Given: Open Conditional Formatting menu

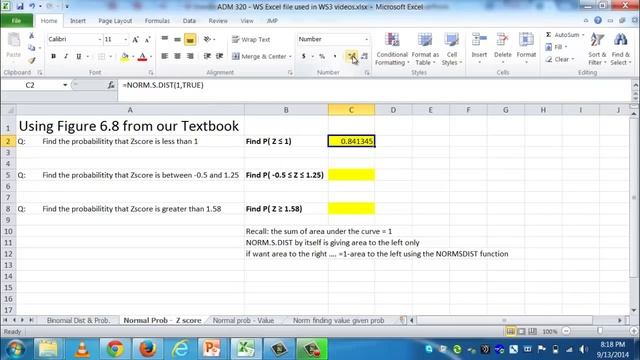Looking at the screenshot, I should [392, 49].
